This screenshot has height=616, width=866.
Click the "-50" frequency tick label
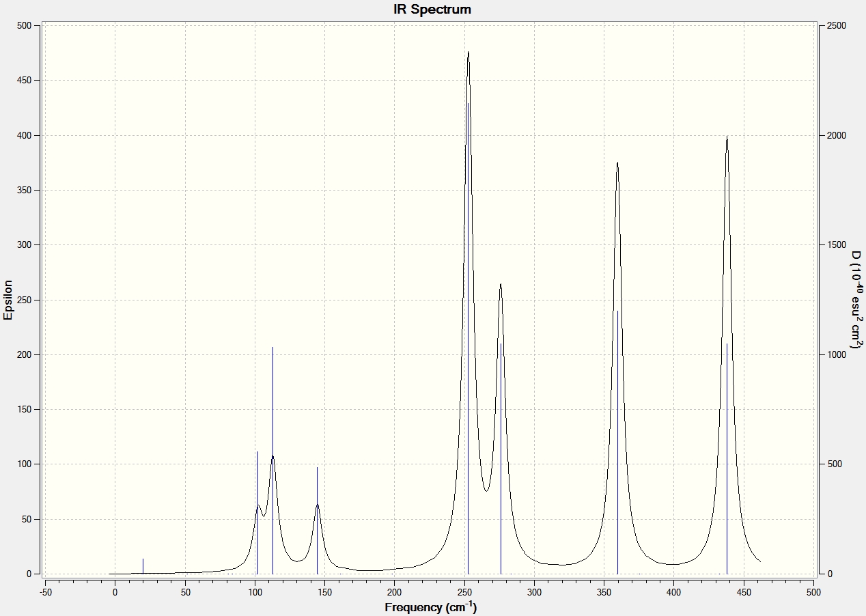[45, 591]
